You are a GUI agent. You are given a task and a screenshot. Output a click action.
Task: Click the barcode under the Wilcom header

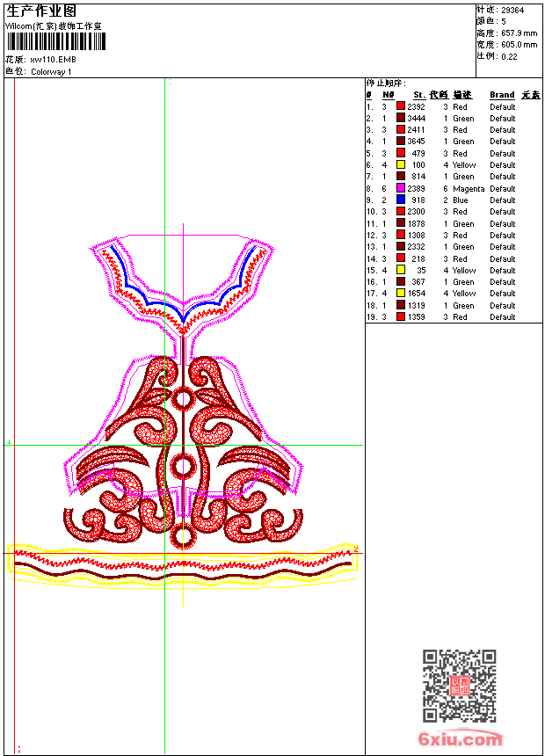click(56, 41)
